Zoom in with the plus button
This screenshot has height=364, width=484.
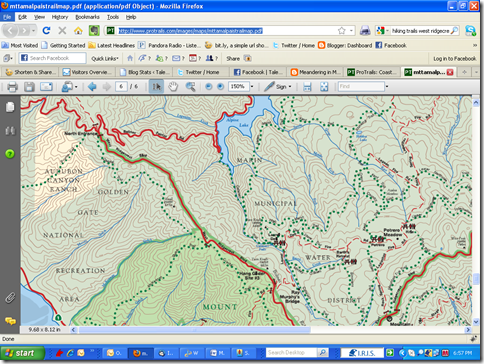coord(220,87)
